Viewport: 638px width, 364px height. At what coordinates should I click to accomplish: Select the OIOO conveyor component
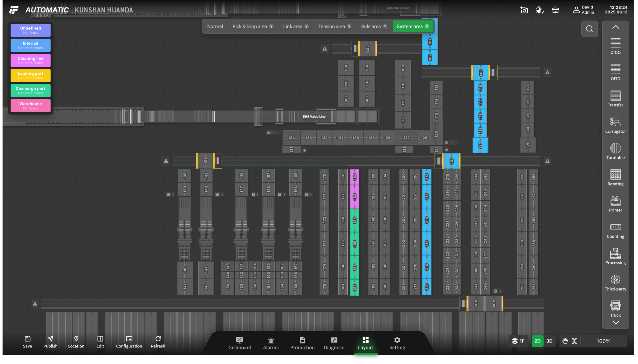[x=616, y=46]
